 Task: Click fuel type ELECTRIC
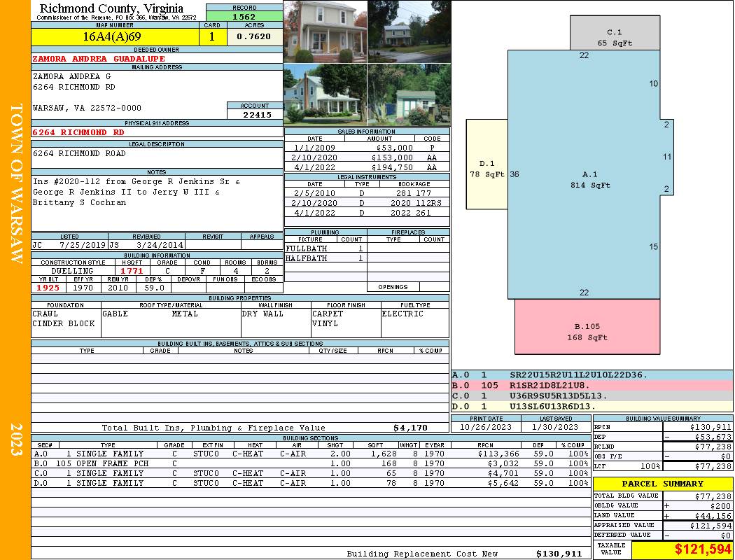pos(402,314)
